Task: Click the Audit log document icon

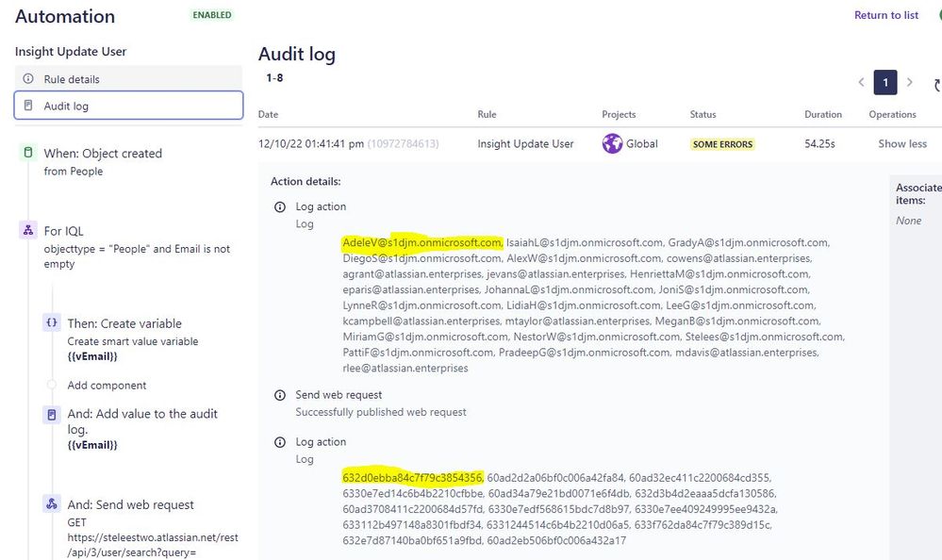Action: [x=28, y=106]
